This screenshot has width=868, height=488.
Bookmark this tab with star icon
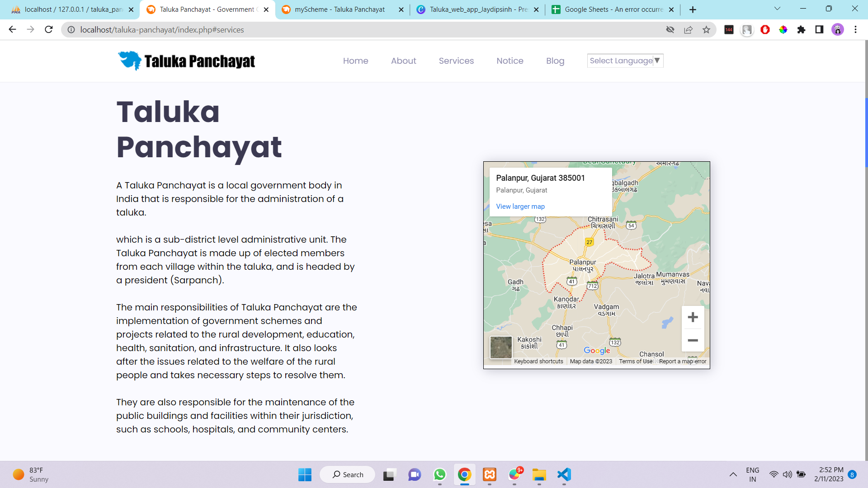(x=706, y=29)
